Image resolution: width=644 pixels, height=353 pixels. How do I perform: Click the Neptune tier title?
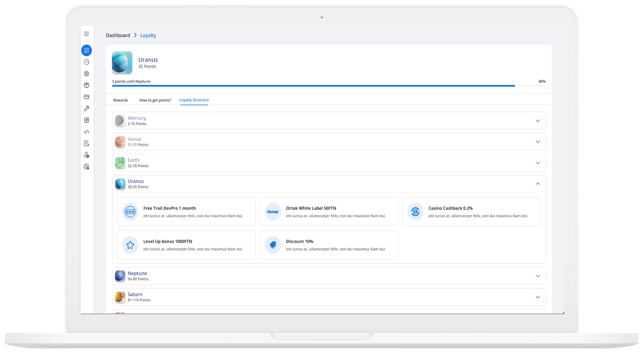click(137, 273)
